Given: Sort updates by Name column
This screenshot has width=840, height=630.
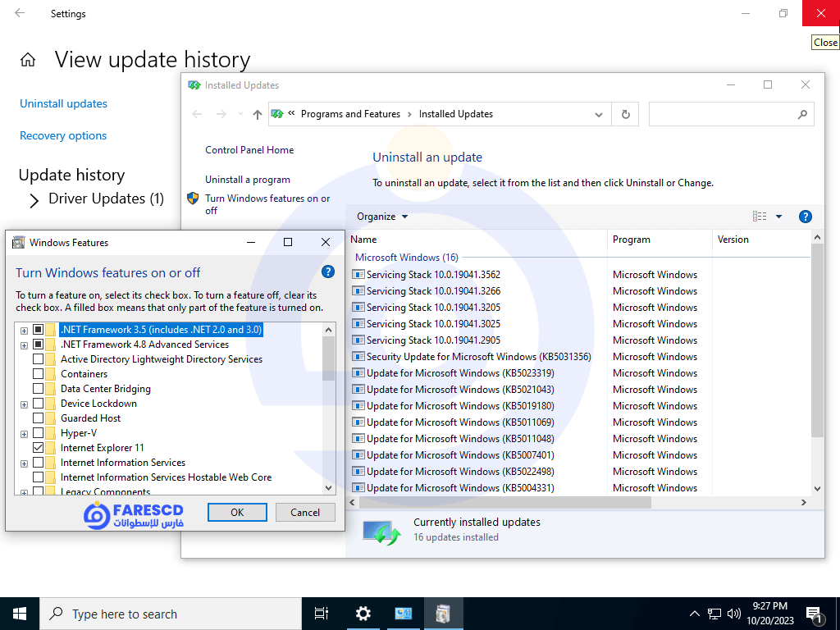Looking at the screenshot, I should (477, 240).
